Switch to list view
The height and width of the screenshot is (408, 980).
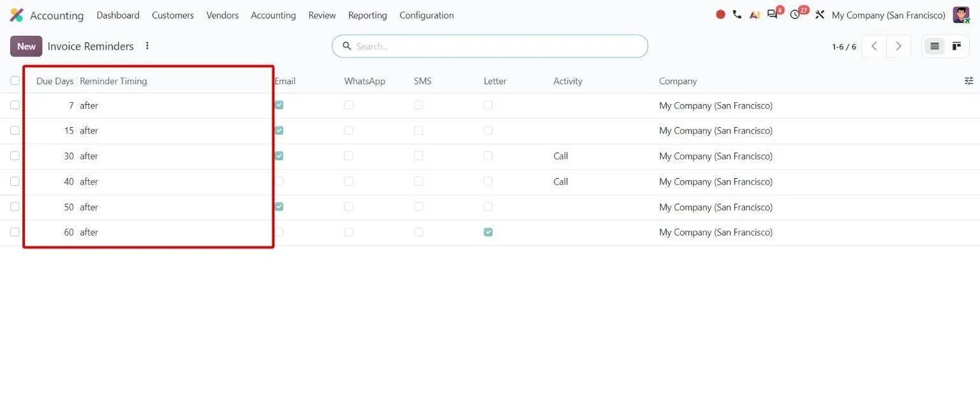(x=935, y=46)
